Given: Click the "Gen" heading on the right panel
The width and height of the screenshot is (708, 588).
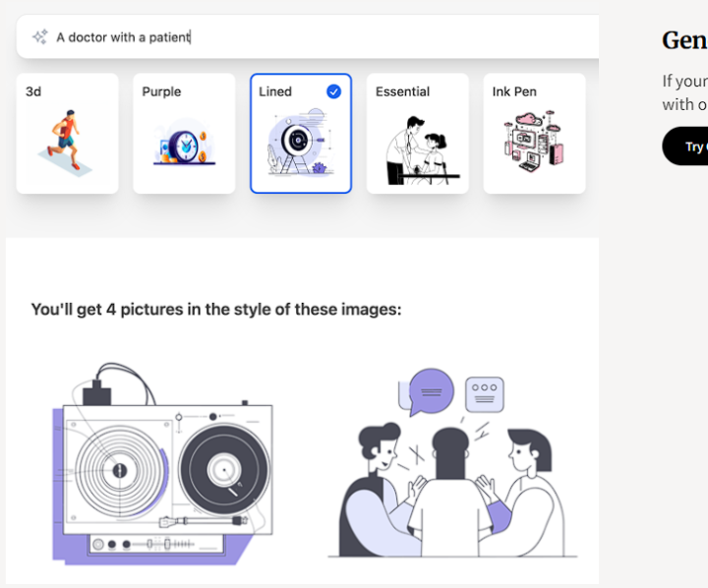Looking at the screenshot, I should (x=683, y=39).
